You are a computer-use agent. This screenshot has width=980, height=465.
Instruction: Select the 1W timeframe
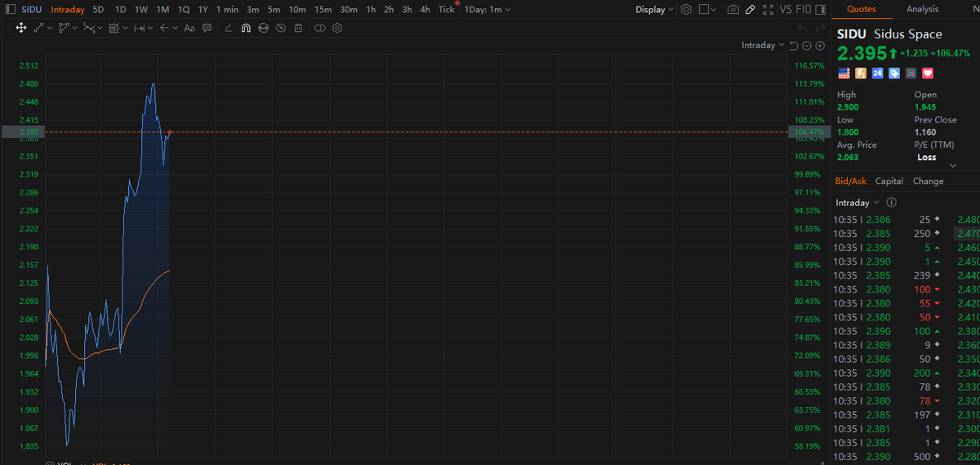(x=141, y=10)
